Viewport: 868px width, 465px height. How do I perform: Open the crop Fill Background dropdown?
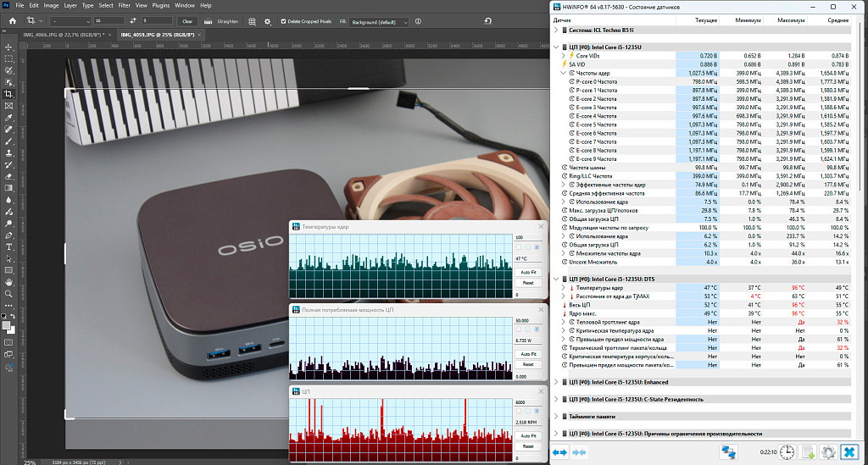376,21
